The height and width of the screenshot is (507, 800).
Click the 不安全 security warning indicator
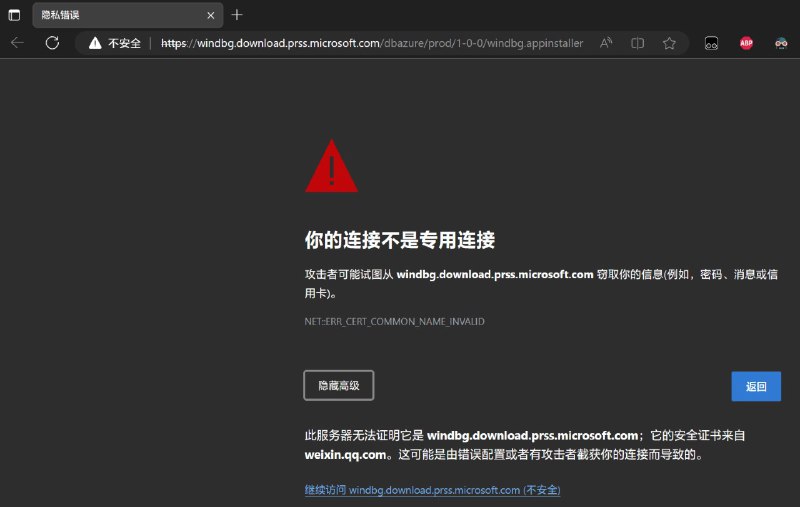click(x=115, y=43)
